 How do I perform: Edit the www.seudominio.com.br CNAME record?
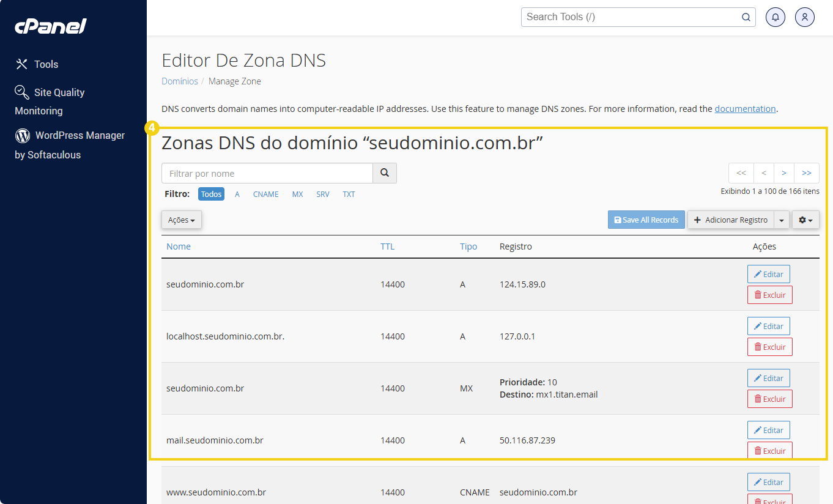(769, 482)
